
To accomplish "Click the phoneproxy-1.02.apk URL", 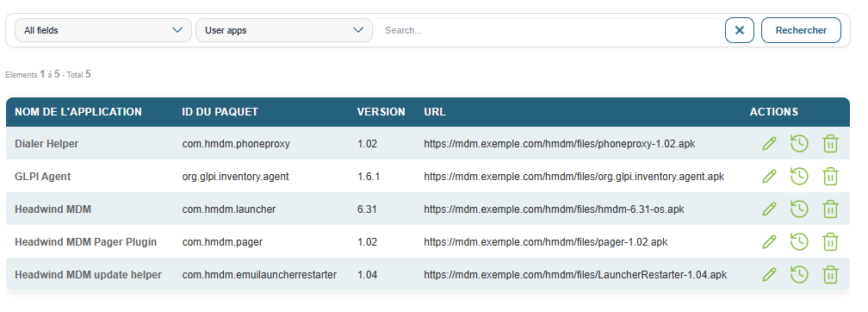I will point(560,144).
